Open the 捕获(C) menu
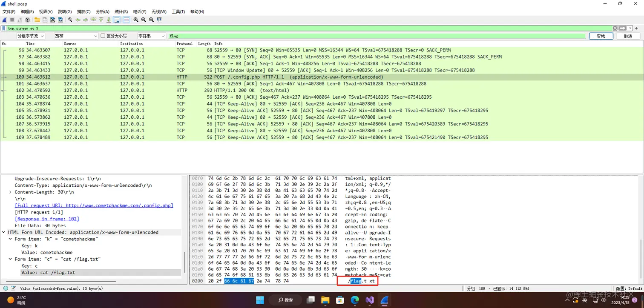The width and height of the screenshot is (644, 308). [83, 11]
